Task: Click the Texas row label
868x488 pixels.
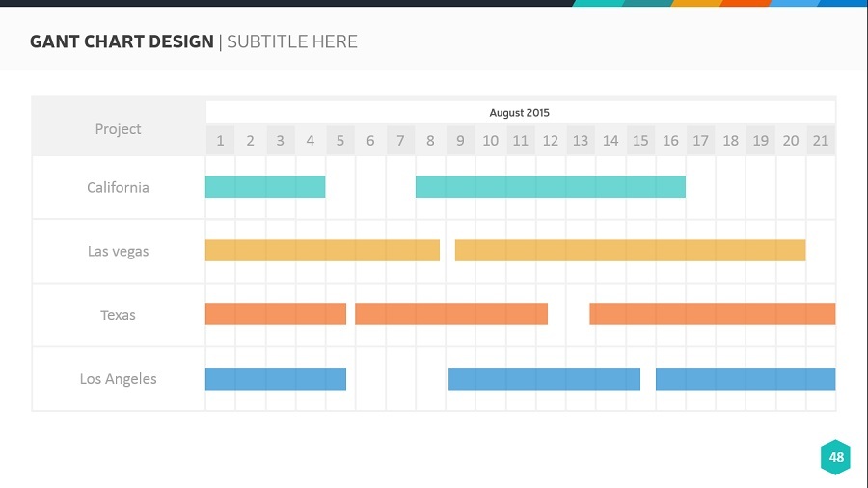Action: (x=118, y=315)
